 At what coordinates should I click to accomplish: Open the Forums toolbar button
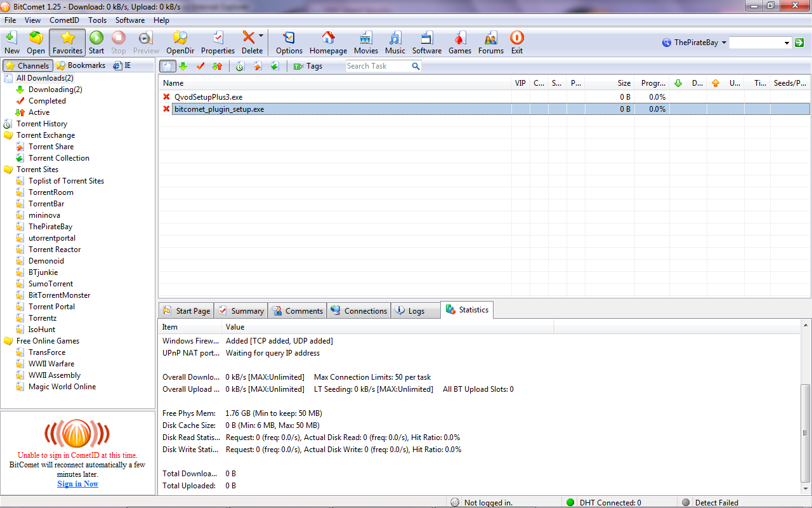(491, 43)
